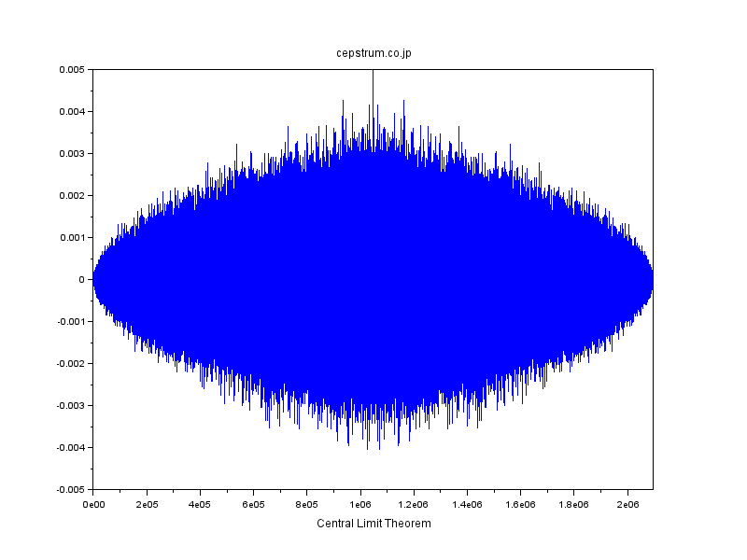Image resolution: width=747 pixels, height=560 pixels.
Task: Click the x-axis label Central Limit Theorem
Action: (x=373, y=524)
